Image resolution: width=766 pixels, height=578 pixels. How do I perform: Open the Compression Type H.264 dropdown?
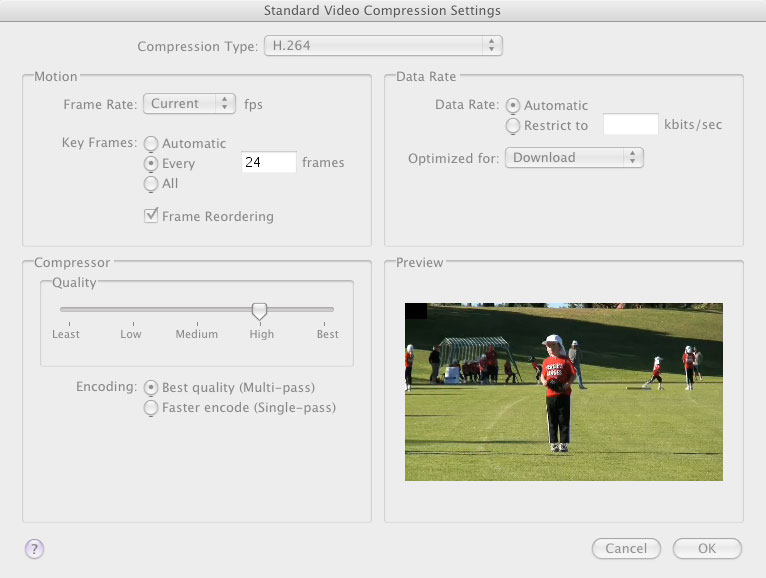383,45
